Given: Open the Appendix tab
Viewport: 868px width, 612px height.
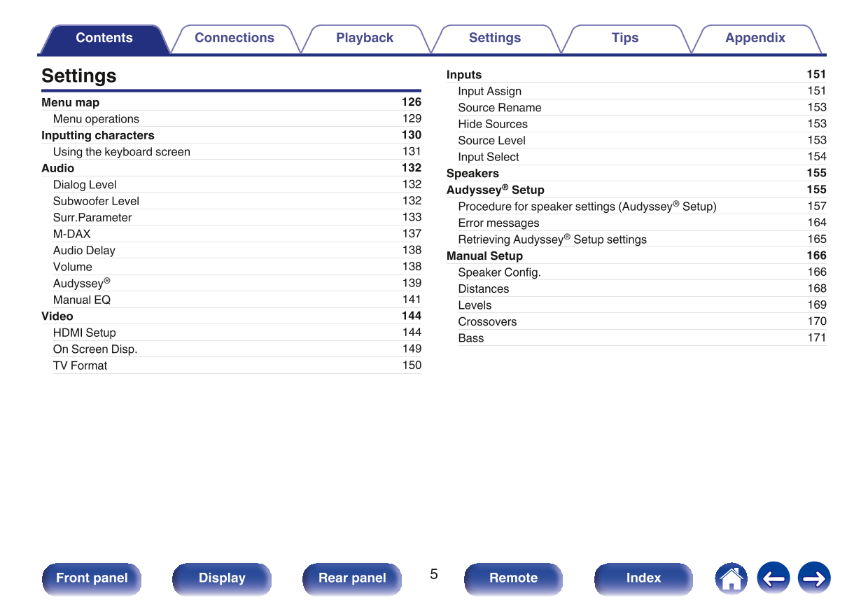Looking at the screenshot, I should [755, 39].
